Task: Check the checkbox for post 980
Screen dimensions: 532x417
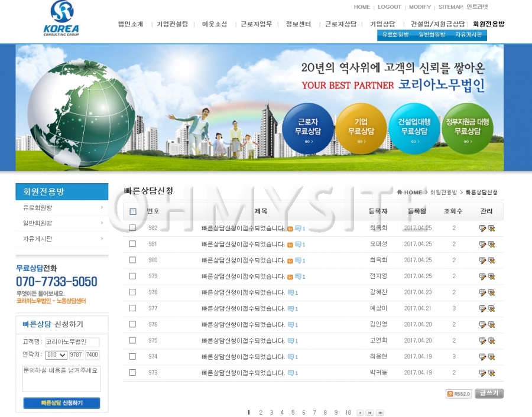Action: point(132,260)
